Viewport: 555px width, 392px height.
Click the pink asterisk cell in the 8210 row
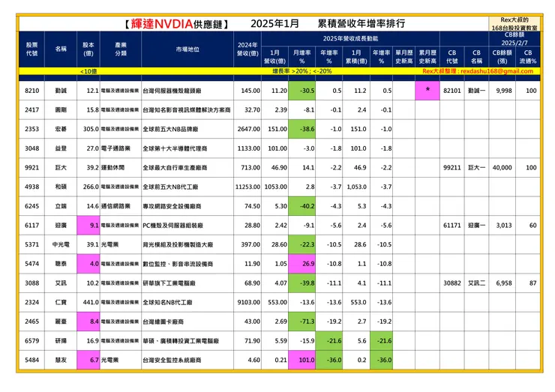tap(427, 91)
